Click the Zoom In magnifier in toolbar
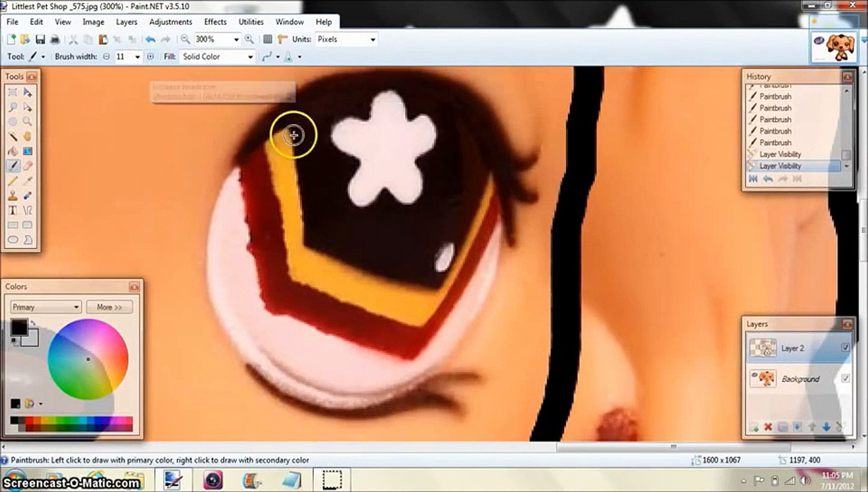This screenshot has width=868, height=492. click(249, 40)
